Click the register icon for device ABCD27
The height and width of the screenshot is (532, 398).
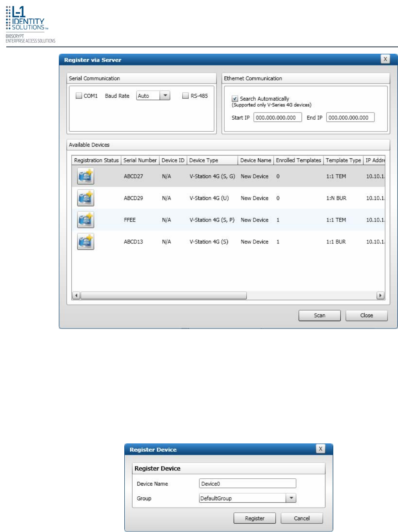(85, 176)
